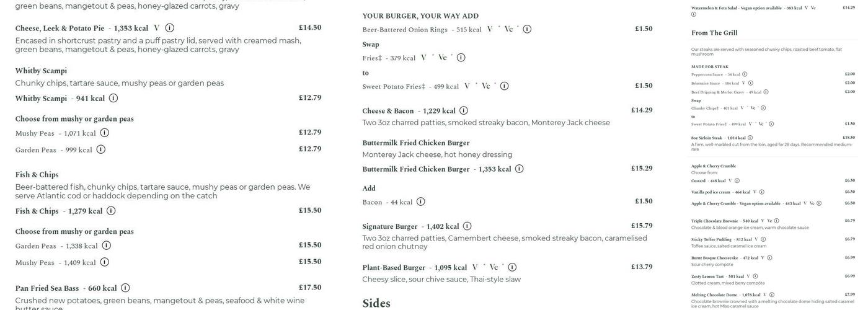Viewport: 868px width, 310px height.
Task: Click the Sides section heading
Action: coord(376,303)
